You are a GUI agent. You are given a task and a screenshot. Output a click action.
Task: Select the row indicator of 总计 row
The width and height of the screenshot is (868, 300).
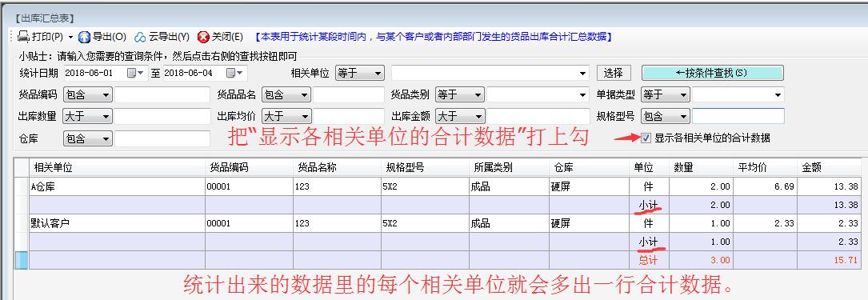(x=21, y=260)
